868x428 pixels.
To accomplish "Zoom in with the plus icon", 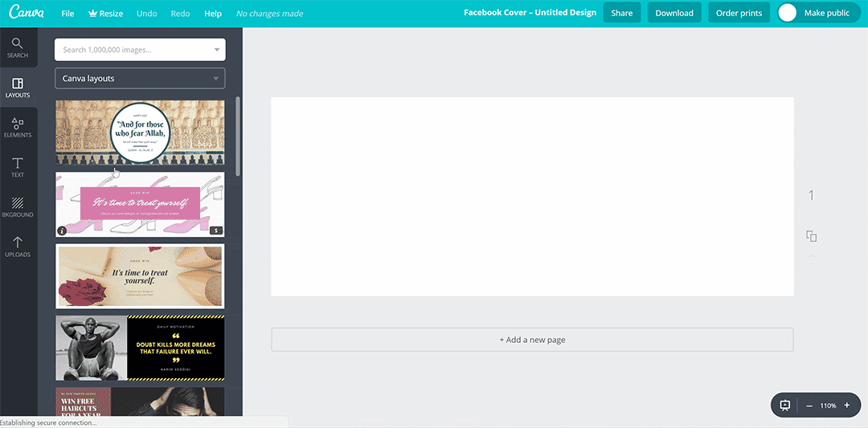I will point(847,406).
